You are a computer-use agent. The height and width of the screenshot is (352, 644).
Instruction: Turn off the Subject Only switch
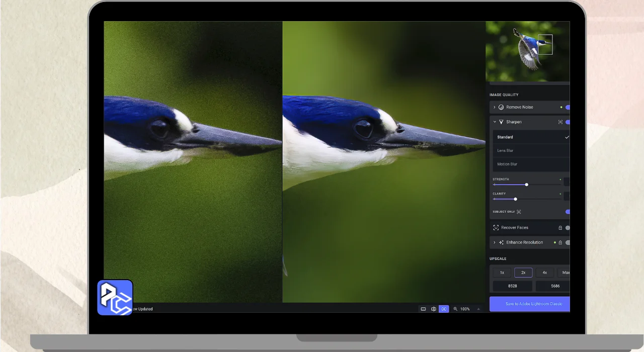(567, 212)
